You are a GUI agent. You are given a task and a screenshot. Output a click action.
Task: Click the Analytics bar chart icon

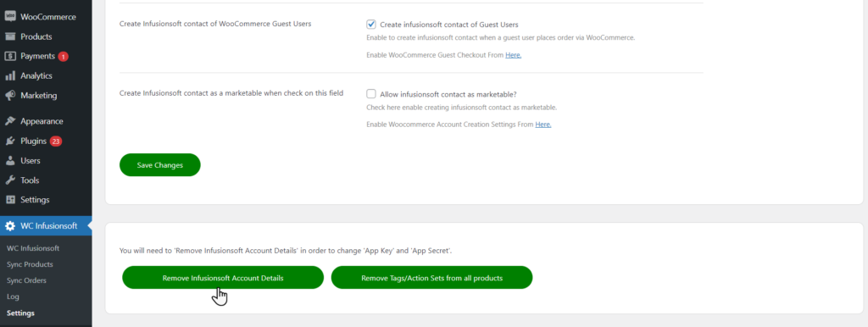pos(10,75)
